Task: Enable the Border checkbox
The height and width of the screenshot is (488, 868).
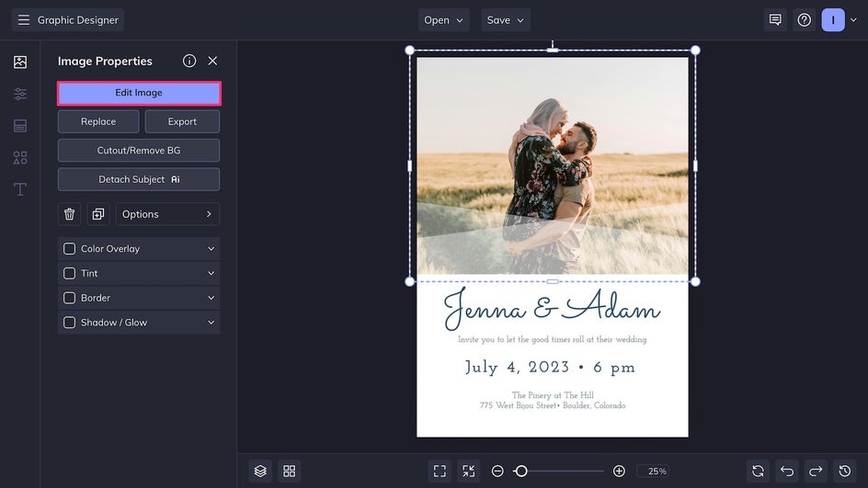Action: (x=69, y=298)
